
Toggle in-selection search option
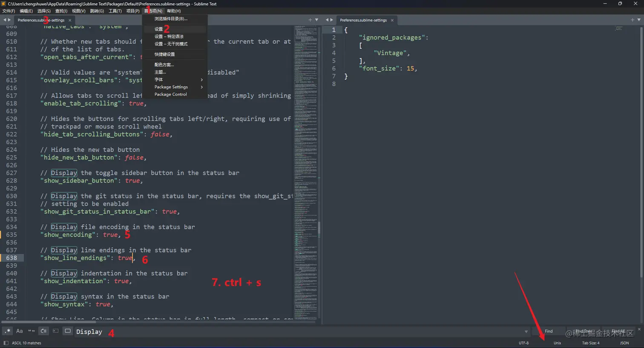click(55, 331)
